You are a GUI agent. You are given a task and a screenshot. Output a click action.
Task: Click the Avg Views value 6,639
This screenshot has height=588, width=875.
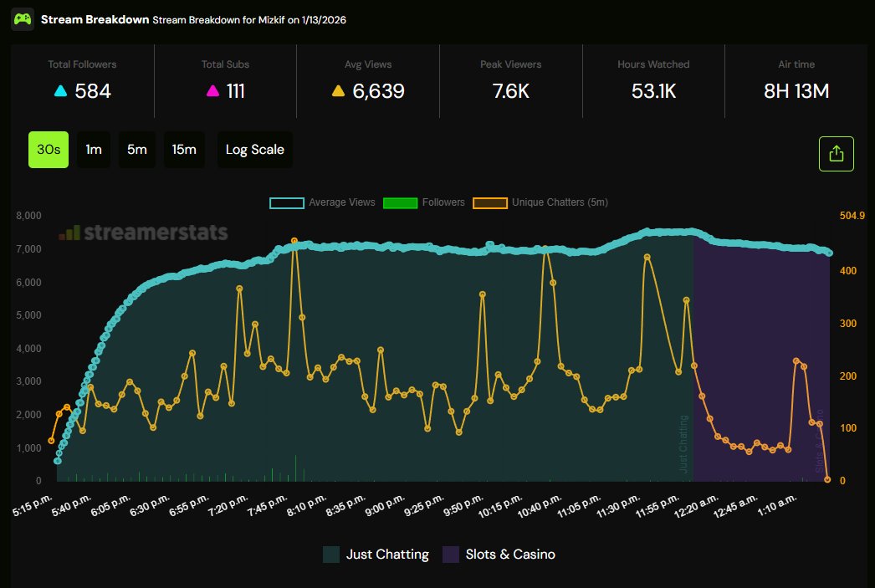pyautogui.click(x=378, y=91)
